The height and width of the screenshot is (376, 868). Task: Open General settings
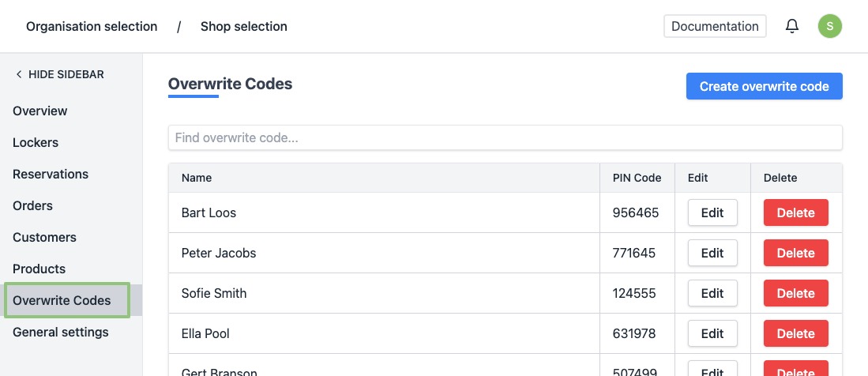(x=61, y=332)
